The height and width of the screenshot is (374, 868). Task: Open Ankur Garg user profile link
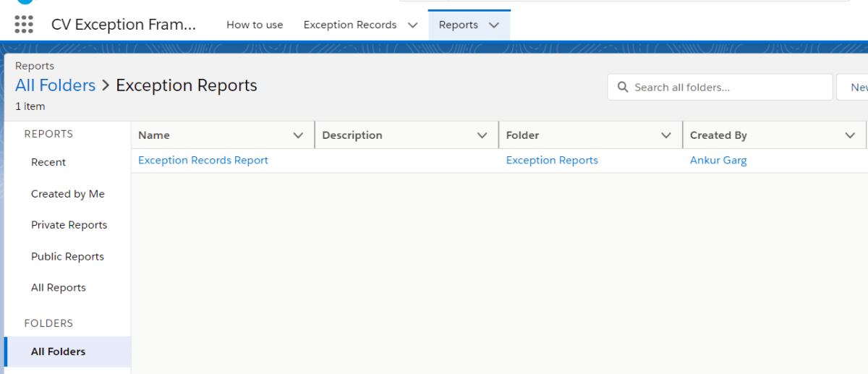[718, 161]
